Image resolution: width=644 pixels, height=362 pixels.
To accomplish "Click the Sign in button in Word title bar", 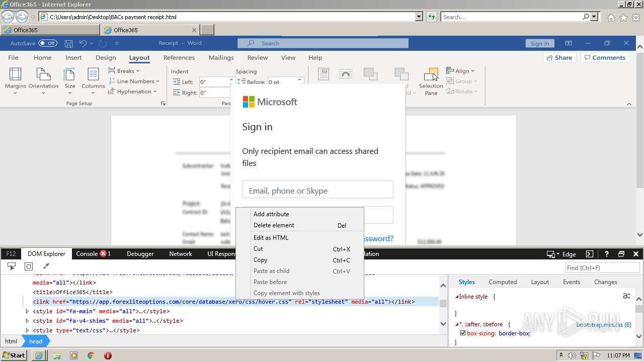I will pyautogui.click(x=540, y=43).
